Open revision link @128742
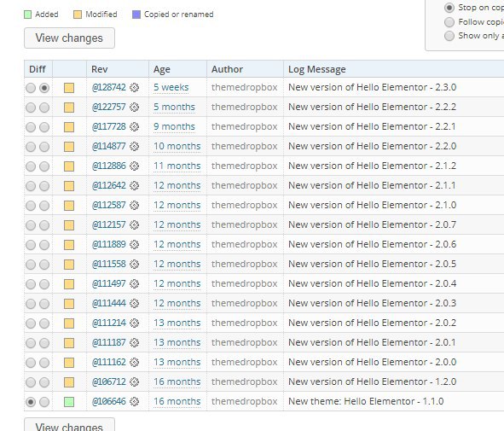Viewport: 504px width, 431px height. click(109, 88)
